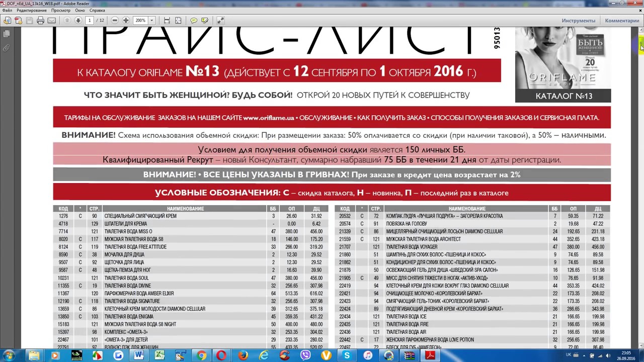Save the document with the floppy disk icon
This screenshot has width=644, height=362.
point(29,21)
